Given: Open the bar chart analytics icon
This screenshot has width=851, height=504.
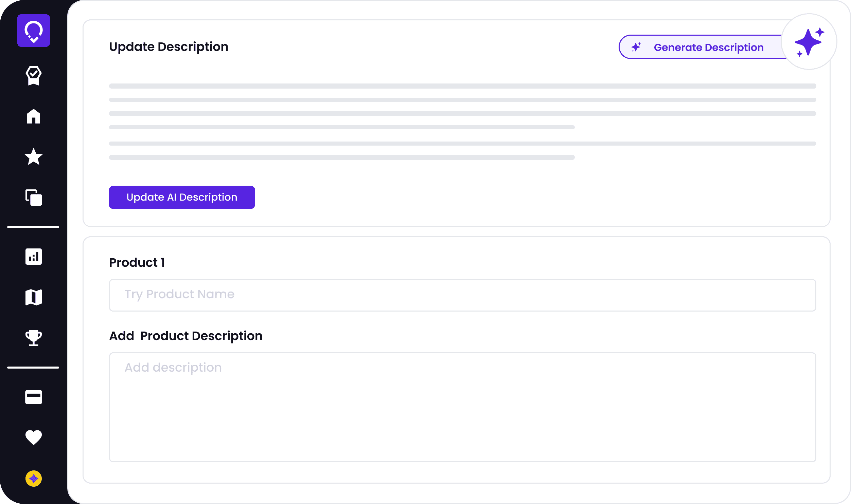Looking at the screenshot, I should pyautogui.click(x=34, y=257).
